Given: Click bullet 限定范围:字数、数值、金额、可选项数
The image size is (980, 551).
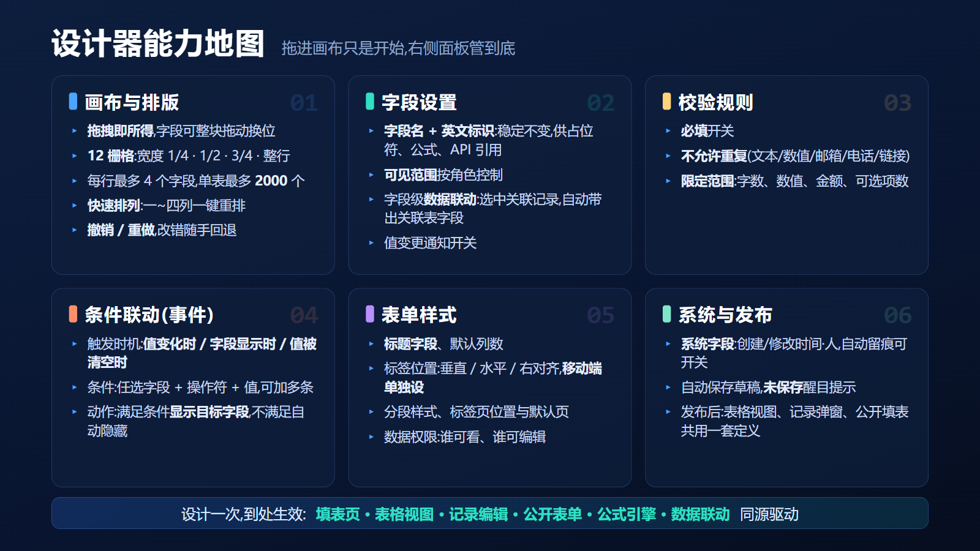Looking at the screenshot, I should pos(795,181).
